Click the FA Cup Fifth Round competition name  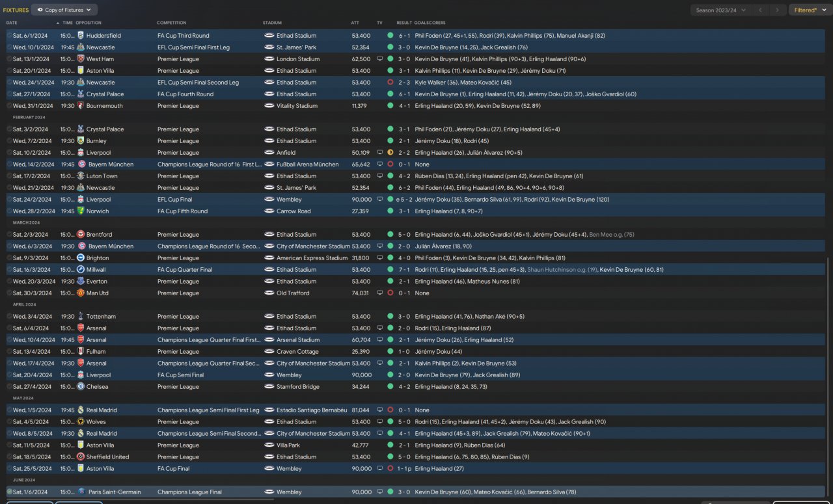pos(182,211)
